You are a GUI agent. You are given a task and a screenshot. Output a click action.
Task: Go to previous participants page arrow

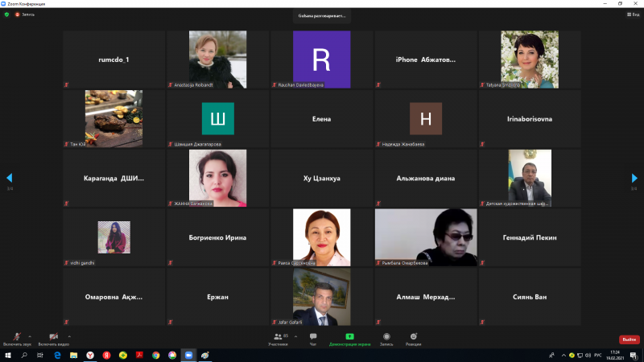[x=10, y=178]
